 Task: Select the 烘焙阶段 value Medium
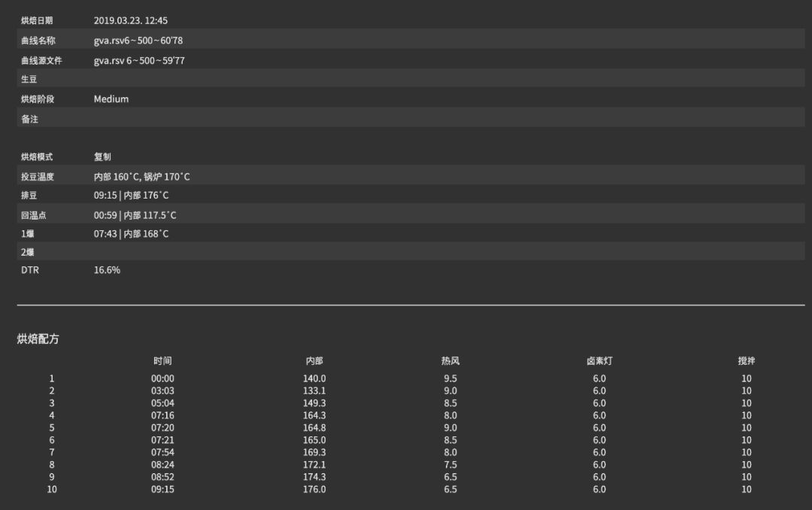click(111, 99)
